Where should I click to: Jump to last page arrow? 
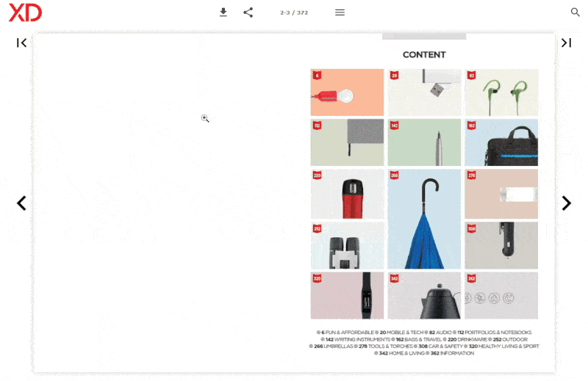point(566,43)
